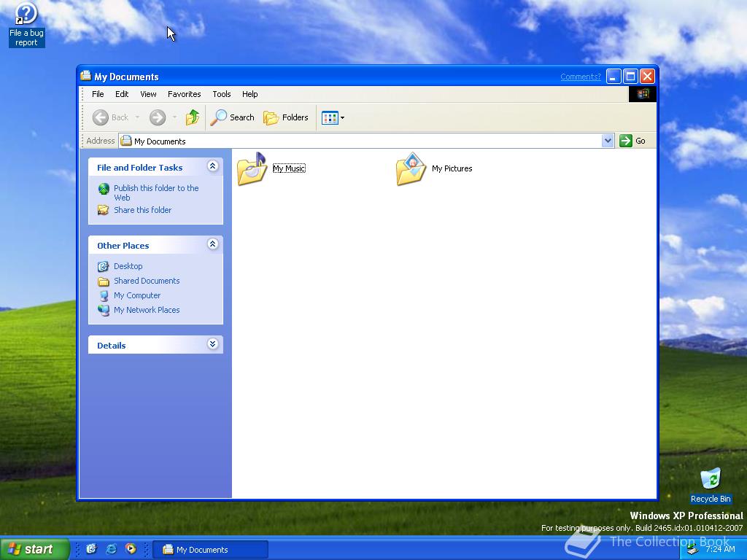Click the system tray network icon

692,550
